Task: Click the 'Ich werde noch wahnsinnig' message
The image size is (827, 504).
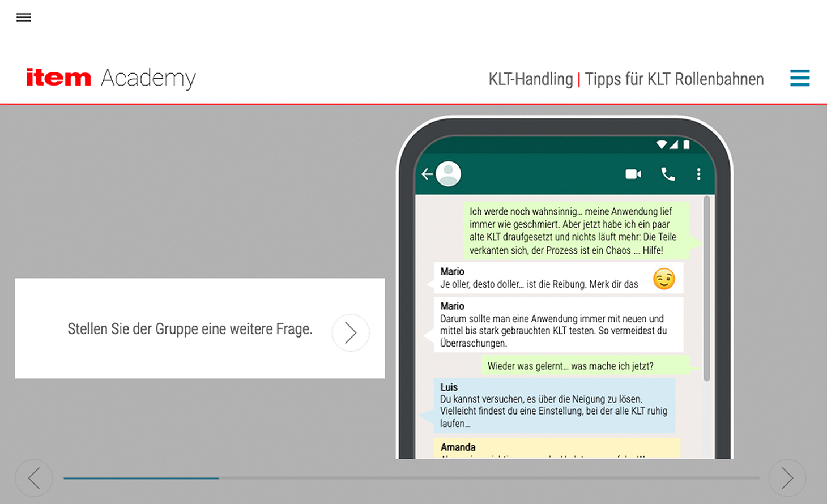Action: 577,230
